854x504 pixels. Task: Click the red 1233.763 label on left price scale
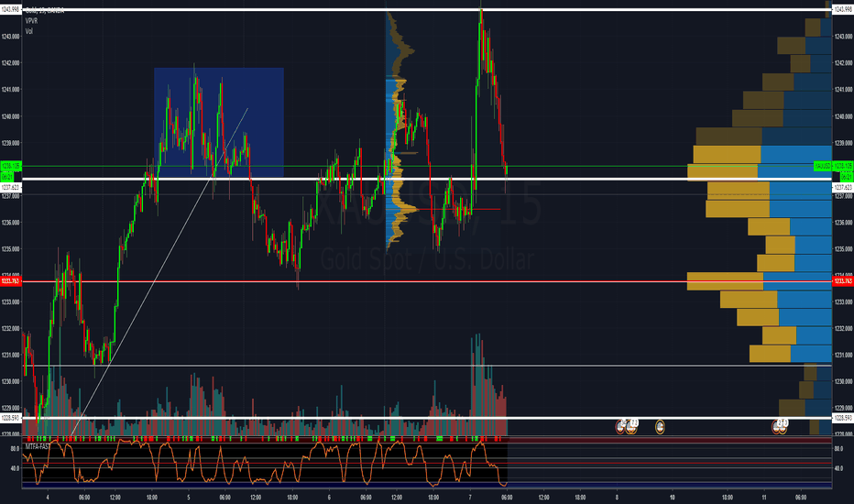point(10,281)
